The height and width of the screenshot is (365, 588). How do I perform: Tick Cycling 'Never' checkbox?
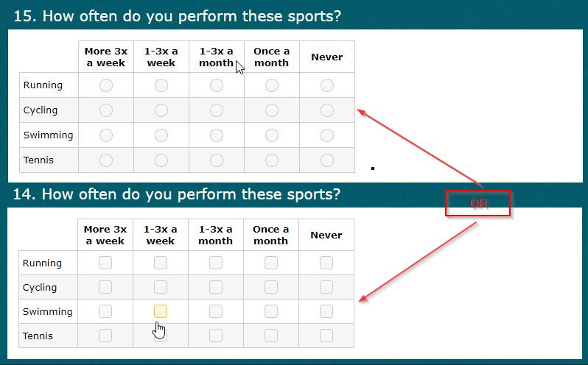(x=326, y=287)
